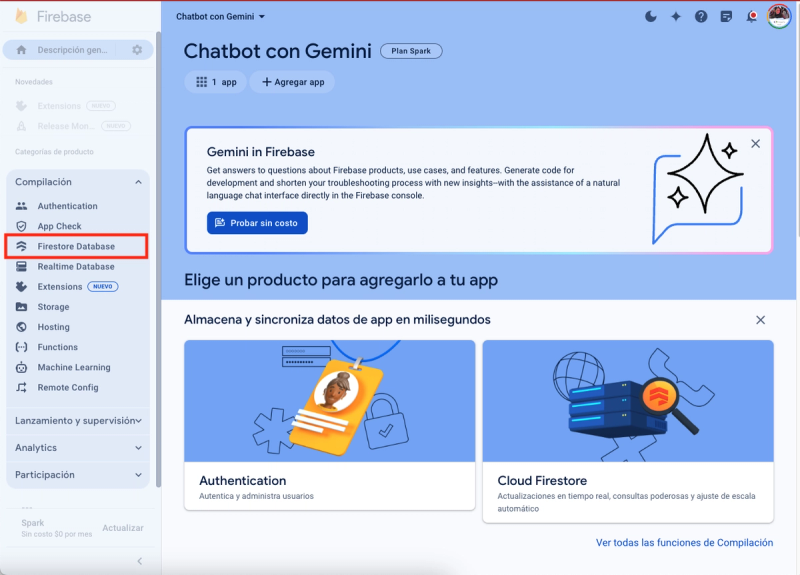Click the Release Monitoring icon in Novedades
800x575 pixels.
21,126
